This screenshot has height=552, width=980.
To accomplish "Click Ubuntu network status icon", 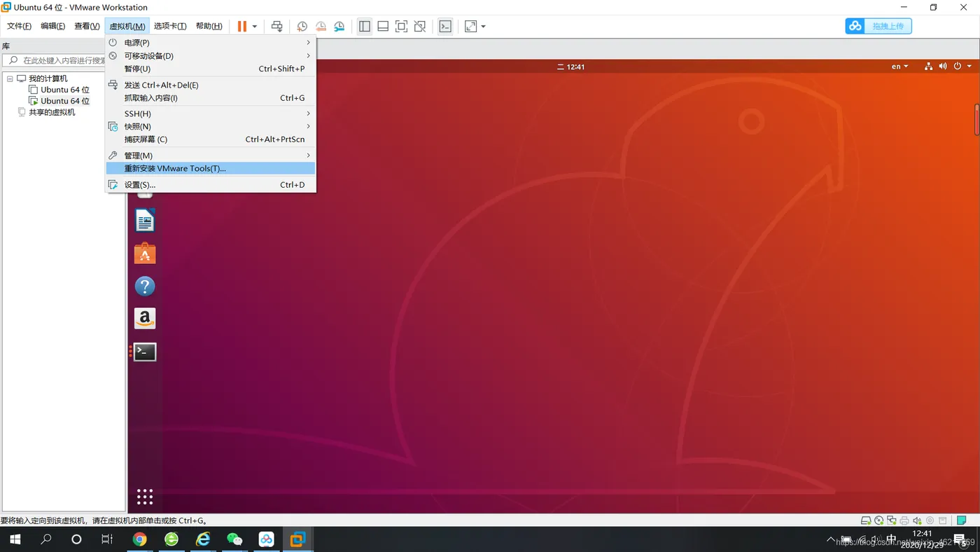I will coord(928,67).
